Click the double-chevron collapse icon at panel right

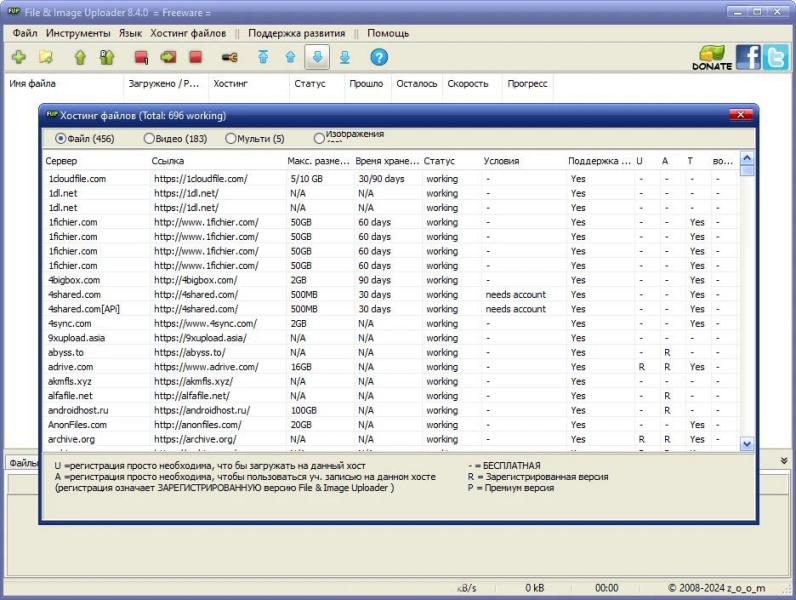click(x=784, y=461)
